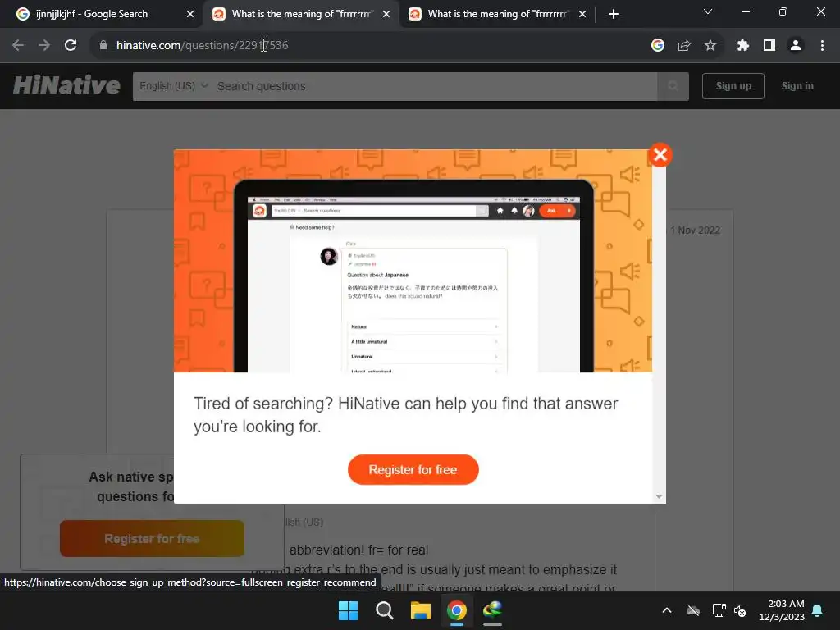Open Windows taskbar search

pyautogui.click(x=384, y=610)
